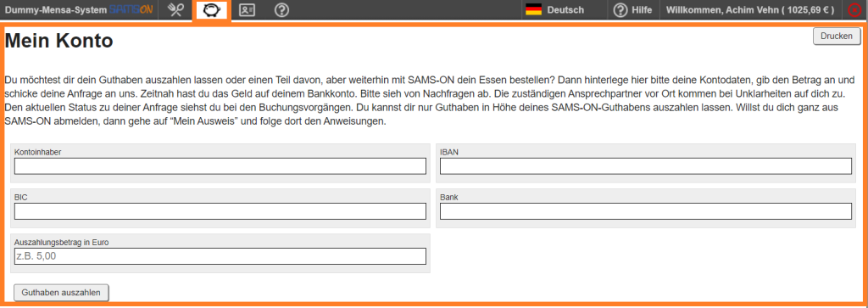
Task: Click the Kontoinhaber label text
Action: click(x=37, y=152)
